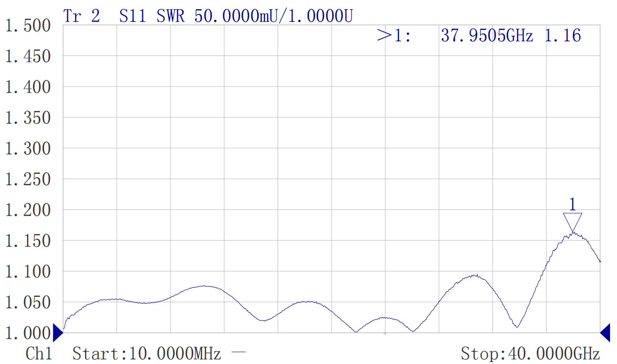This screenshot has width=617, height=364.
Task: Click the 50.0000mU/1.0000U scale value
Action: click(274, 16)
